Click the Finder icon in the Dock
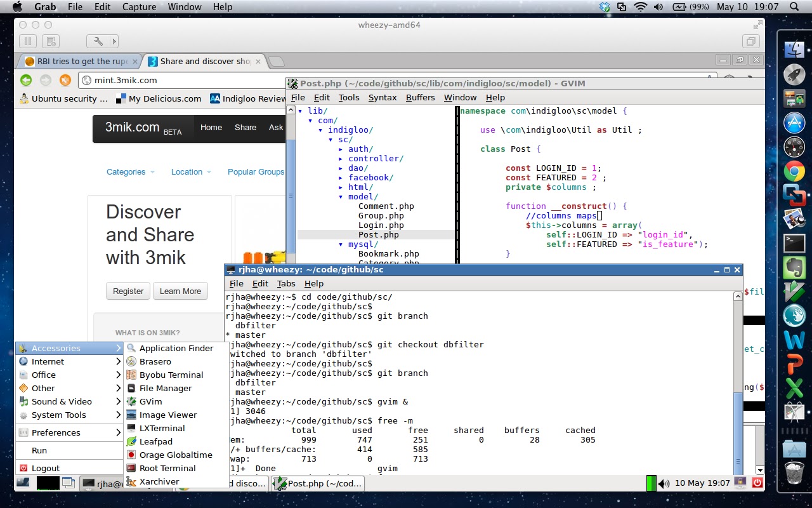The width and height of the screenshot is (812, 508). click(794, 50)
